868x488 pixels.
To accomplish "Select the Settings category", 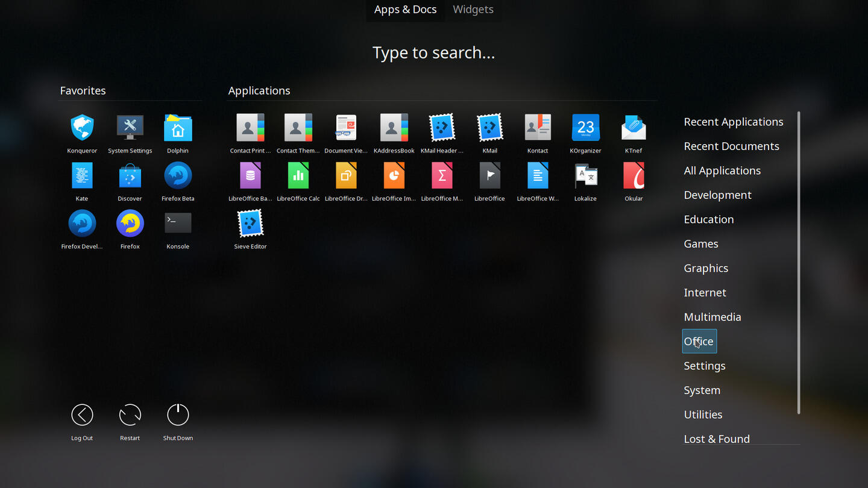I will click(705, 366).
